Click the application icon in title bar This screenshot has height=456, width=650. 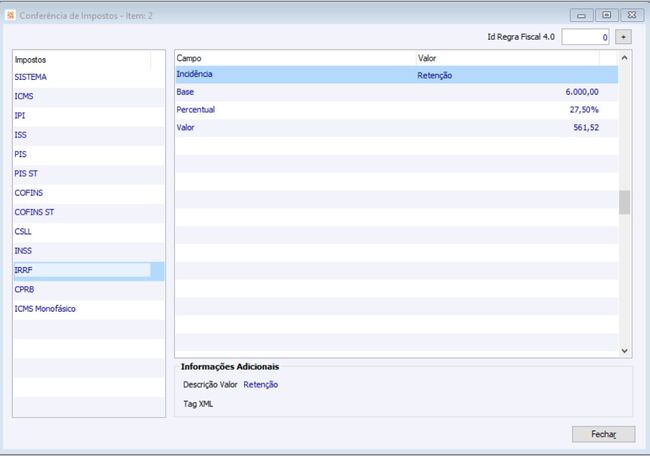[x=10, y=15]
